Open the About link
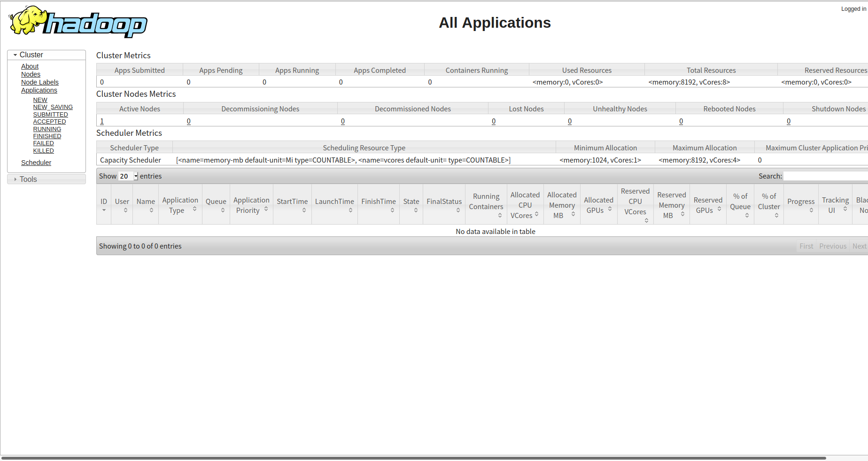 coord(30,66)
